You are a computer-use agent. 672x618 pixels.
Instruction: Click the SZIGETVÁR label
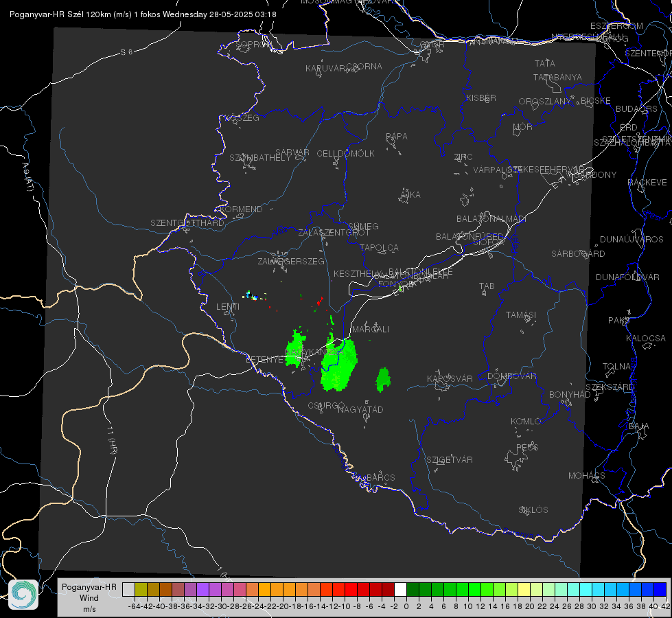click(449, 460)
